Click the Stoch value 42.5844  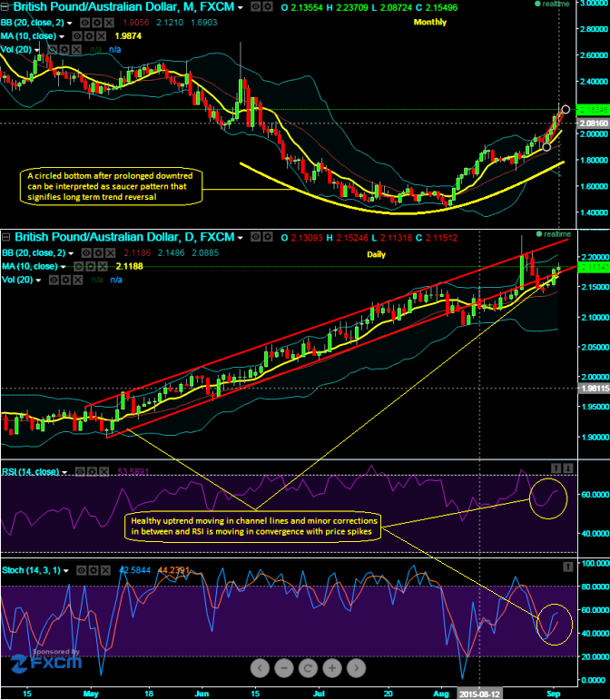[x=134, y=570]
